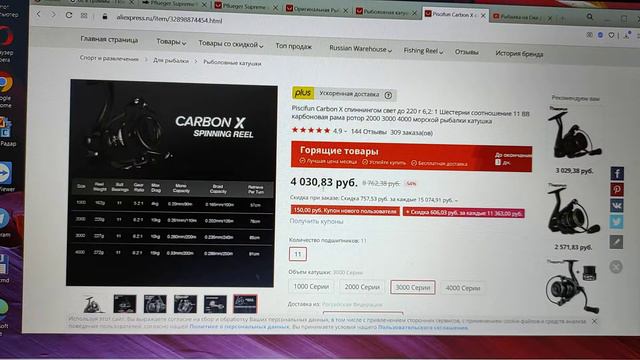The image size is (640, 360).
Task: Open the speed dial grid icon
Action: coord(84,16)
